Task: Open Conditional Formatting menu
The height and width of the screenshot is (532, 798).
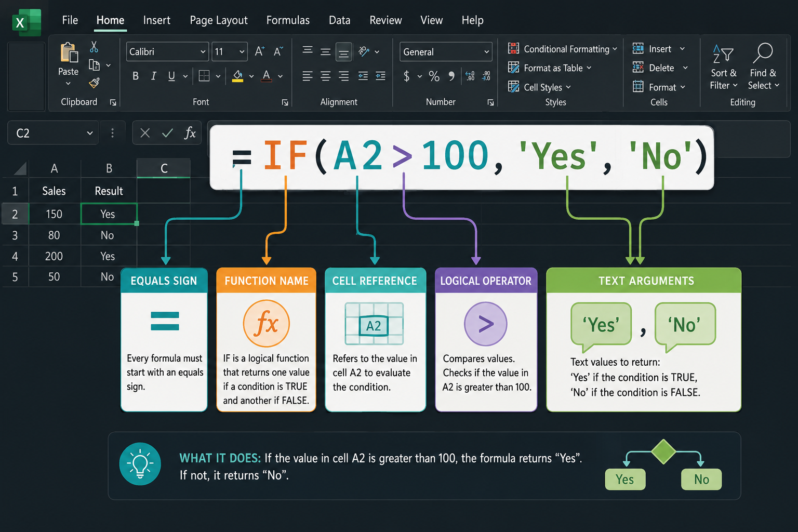Action: point(563,49)
